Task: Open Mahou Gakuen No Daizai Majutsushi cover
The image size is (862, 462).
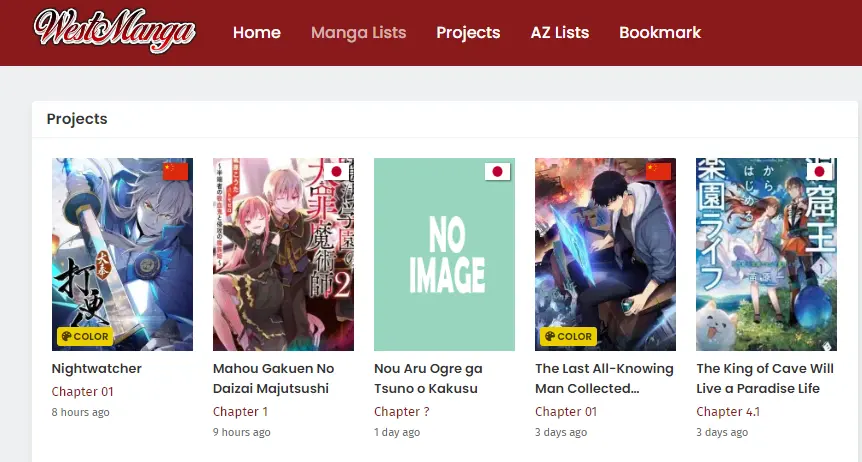Action: 283,254
